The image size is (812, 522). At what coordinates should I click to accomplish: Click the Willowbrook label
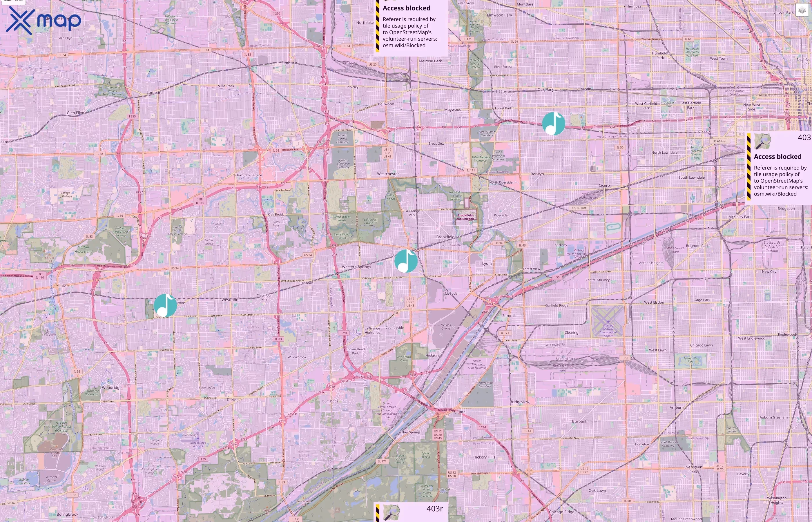(x=297, y=357)
